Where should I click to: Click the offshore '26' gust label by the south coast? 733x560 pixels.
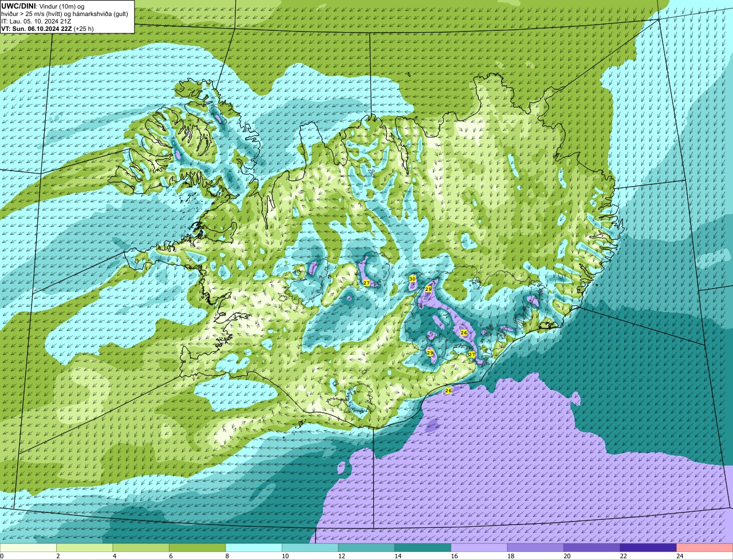tap(448, 391)
